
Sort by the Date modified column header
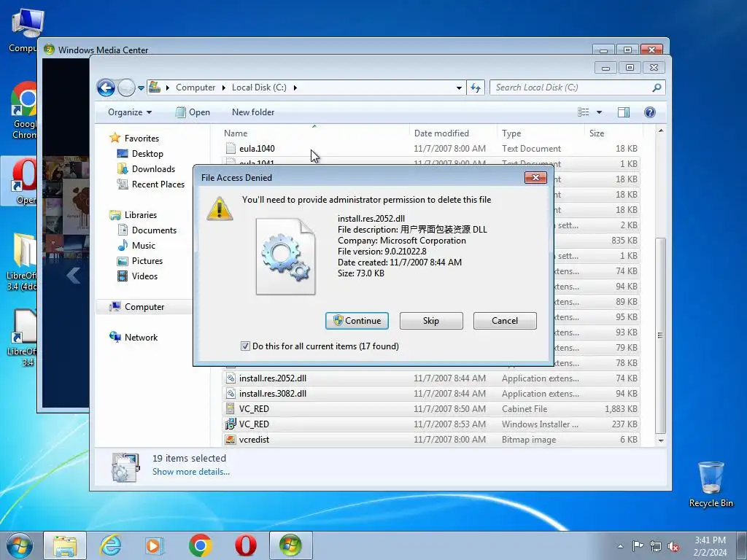coord(453,133)
